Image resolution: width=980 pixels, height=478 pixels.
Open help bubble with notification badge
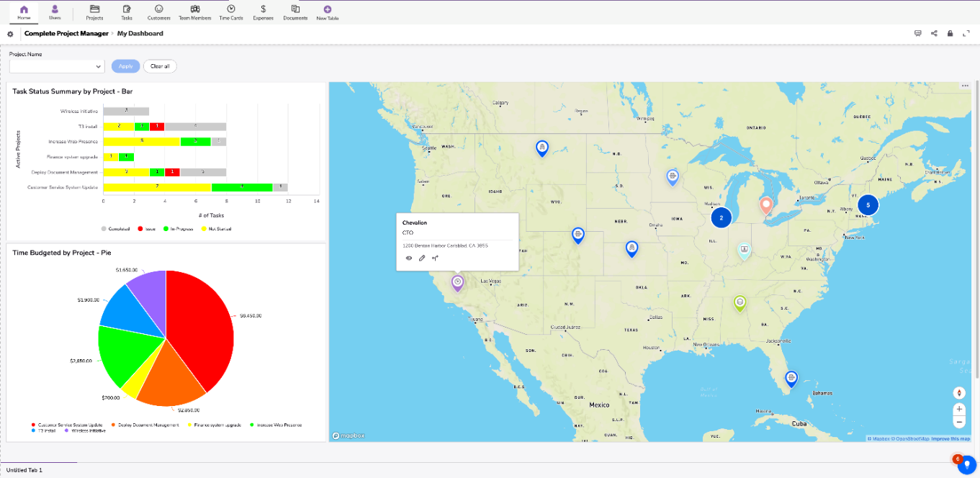[x=966, y=465]
